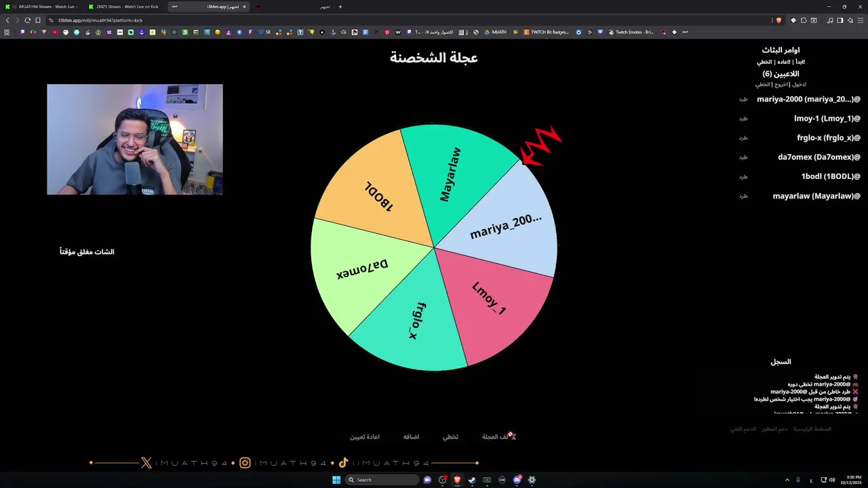The image size is (868, 488).
Task: Click the streamer webcam thumbnail
Action: 135,140
